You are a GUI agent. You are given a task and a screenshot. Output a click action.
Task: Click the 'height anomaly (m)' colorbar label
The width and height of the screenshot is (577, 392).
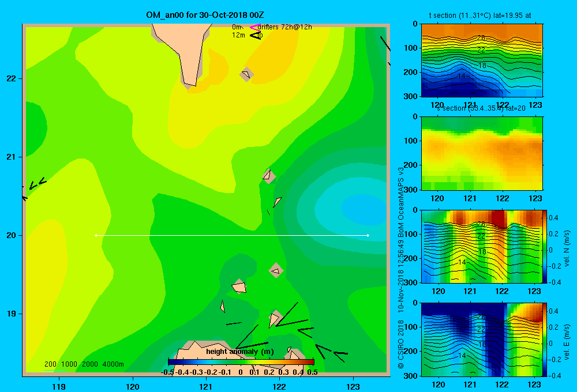(240, 352)
